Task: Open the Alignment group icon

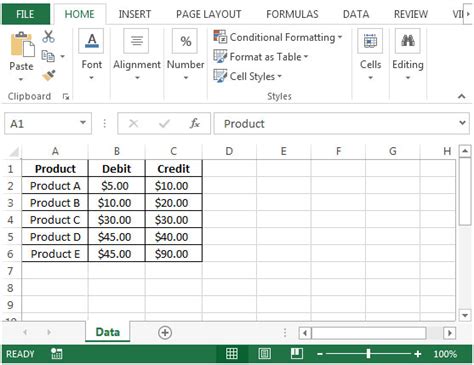Action: [137, 41]
